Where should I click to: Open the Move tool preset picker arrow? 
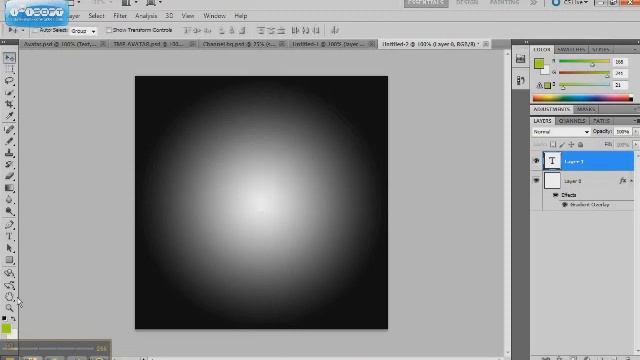(x=23, y=30)
